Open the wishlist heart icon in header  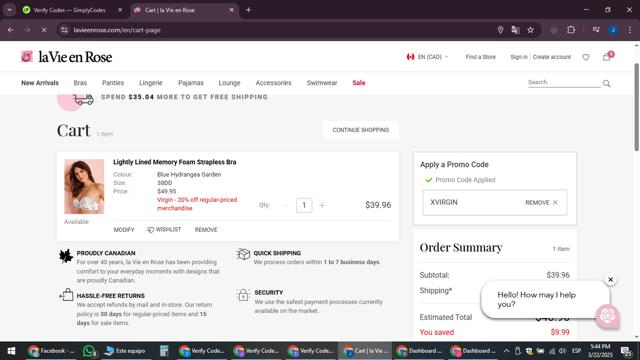[x=586, y=57]
